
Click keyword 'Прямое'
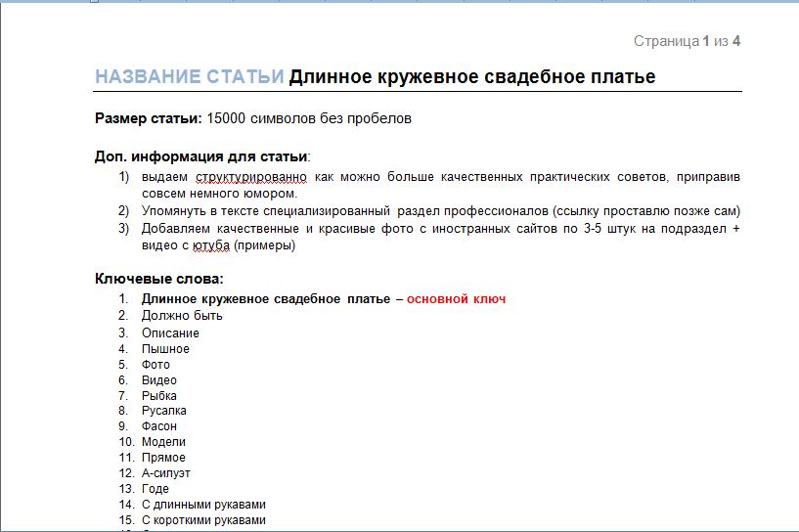click(163, 458)
